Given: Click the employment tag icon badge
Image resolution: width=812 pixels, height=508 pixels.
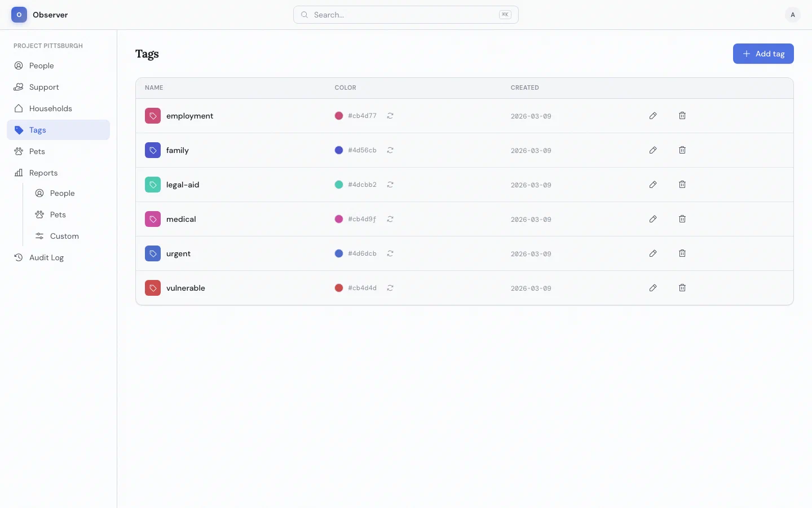Looking at the screenshot, I should coord(153,116).
